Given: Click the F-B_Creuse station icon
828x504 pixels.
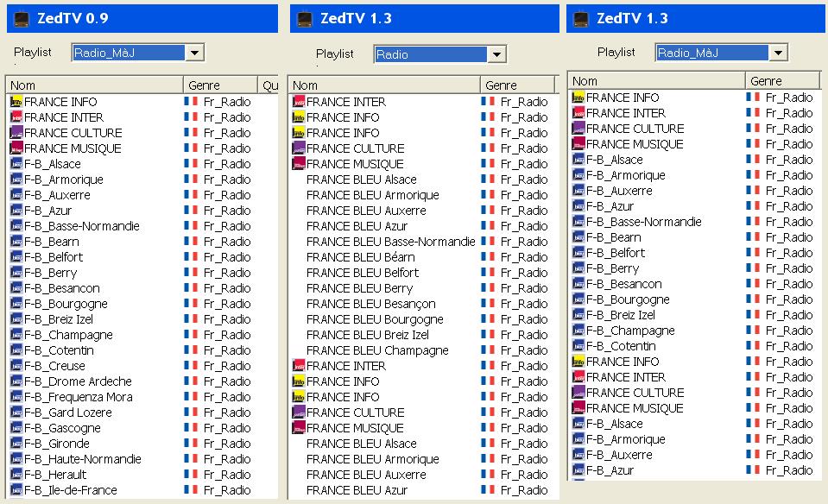Looking at the screenshot, I should click(x=16, y=366).
